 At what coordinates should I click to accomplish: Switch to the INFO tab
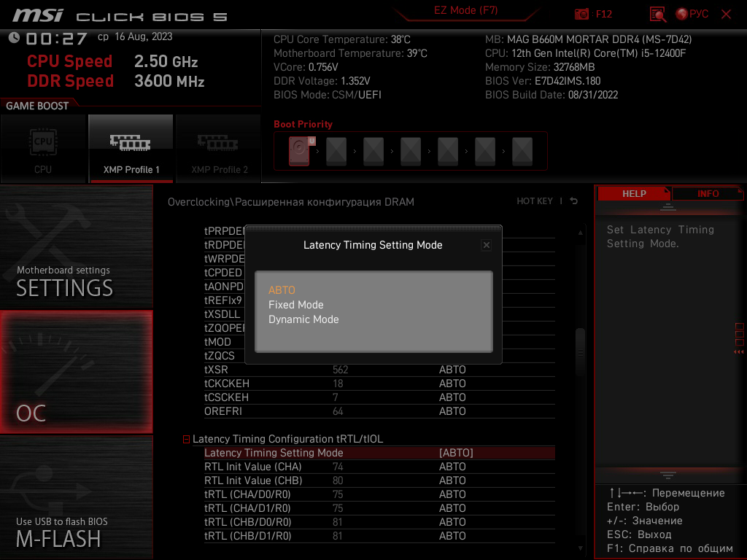[x=708, y=194]
